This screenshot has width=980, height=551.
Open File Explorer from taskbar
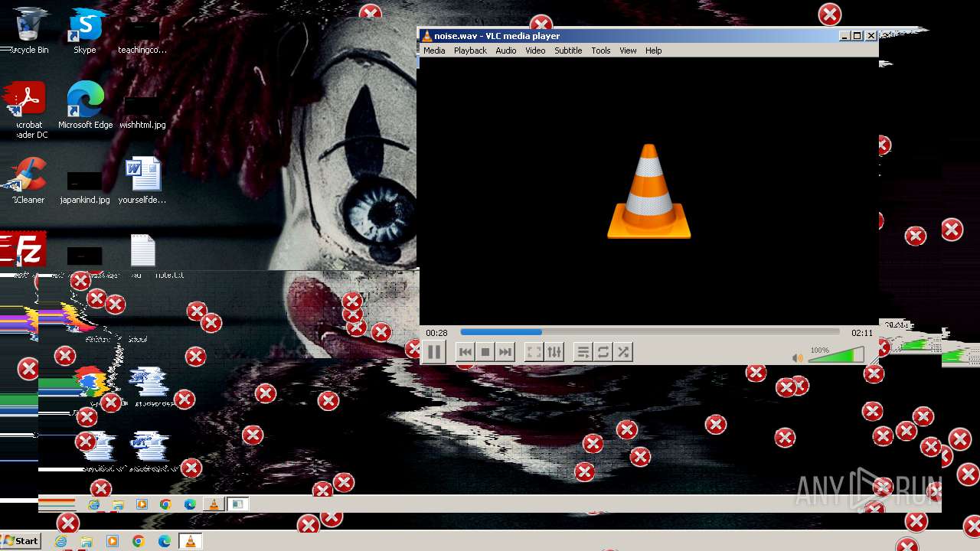point(87,541)
